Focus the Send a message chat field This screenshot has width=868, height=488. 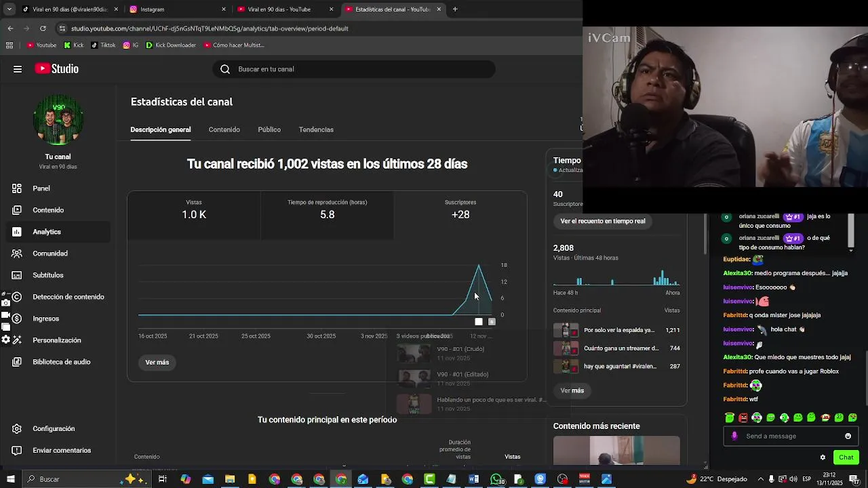(791, 436)
